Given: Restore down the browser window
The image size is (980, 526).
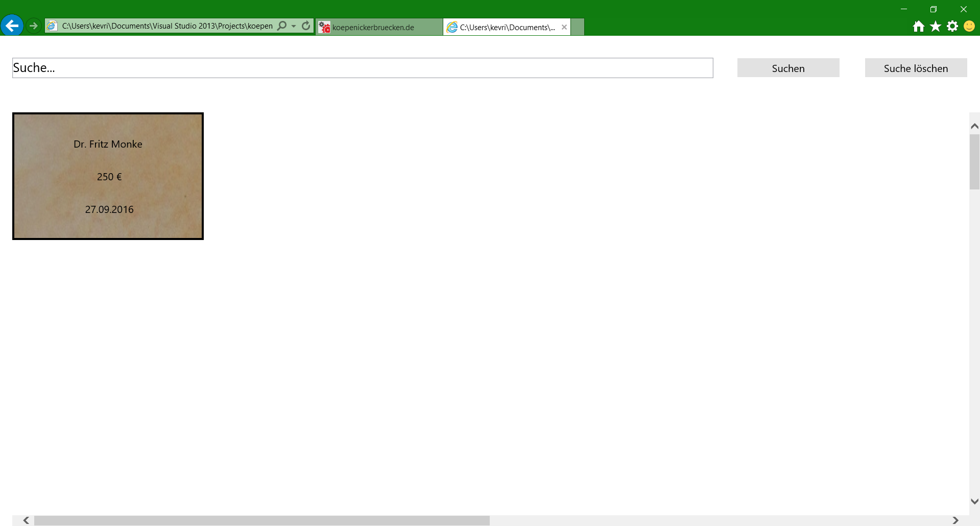Looking at the screenshot, I should tap(934, 9).
